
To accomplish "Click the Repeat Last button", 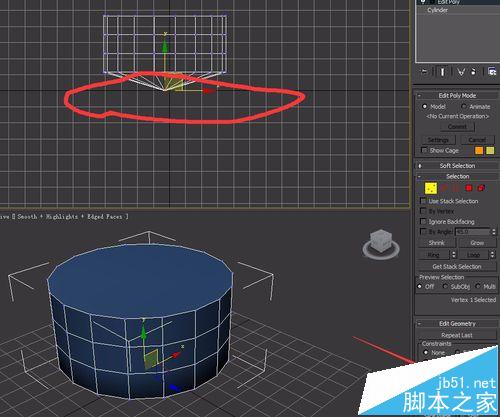I will pyautogui.click(x=457, y=335).
